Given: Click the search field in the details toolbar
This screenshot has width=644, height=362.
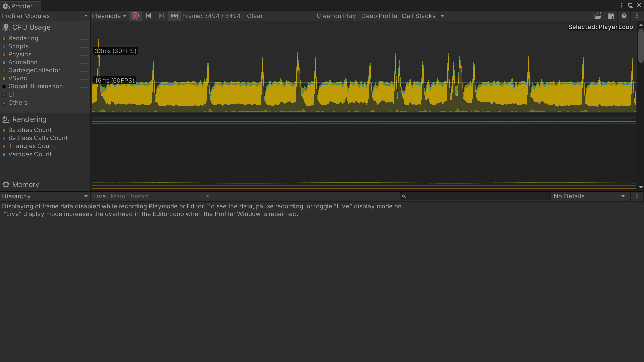Looking at the screenshot, I should [476, 196].
